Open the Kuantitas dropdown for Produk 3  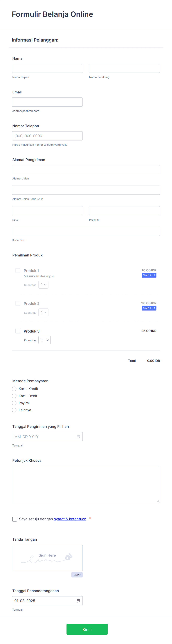[45, 340]
